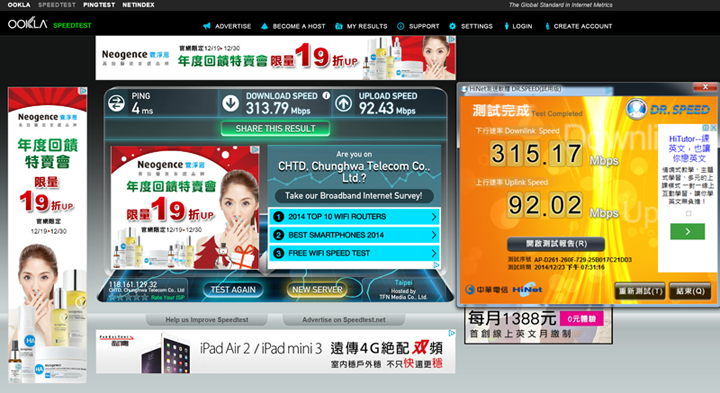Switch to Netindex tab in top bar
The width and height of the screenshot is (720, 393).
click(138, 5)
